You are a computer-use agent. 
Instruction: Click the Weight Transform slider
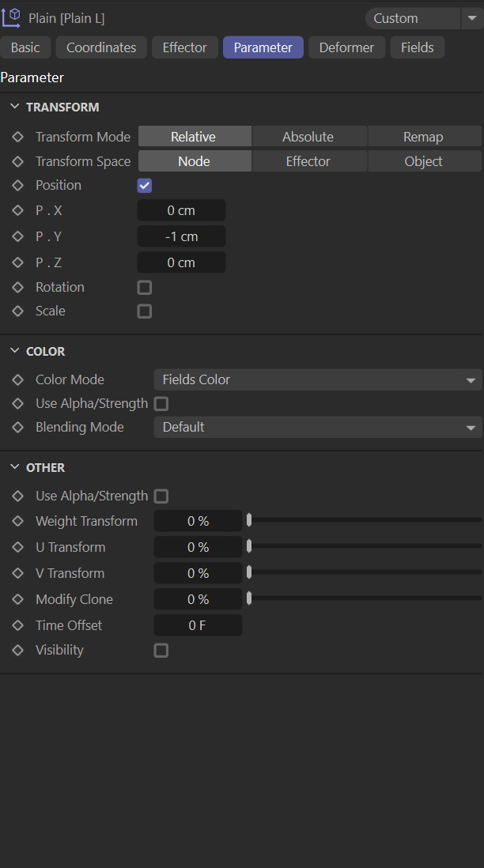365,520
